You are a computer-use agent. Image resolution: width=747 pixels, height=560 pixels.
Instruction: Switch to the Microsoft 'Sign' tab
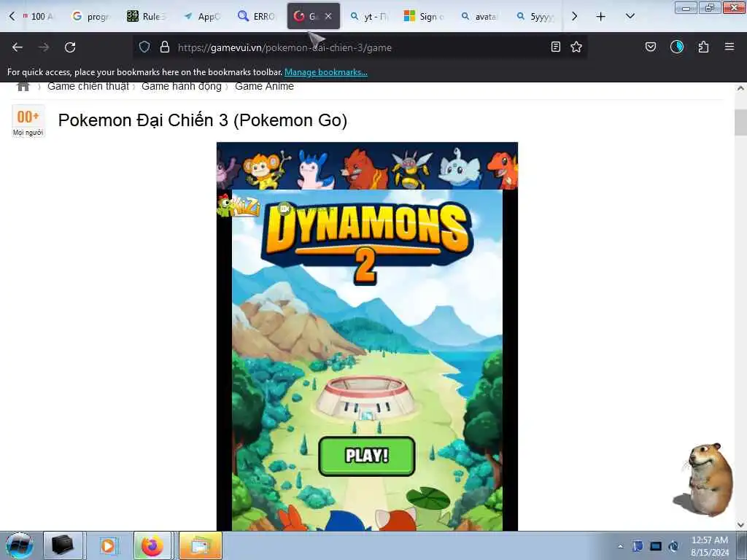tap(424, 17)
